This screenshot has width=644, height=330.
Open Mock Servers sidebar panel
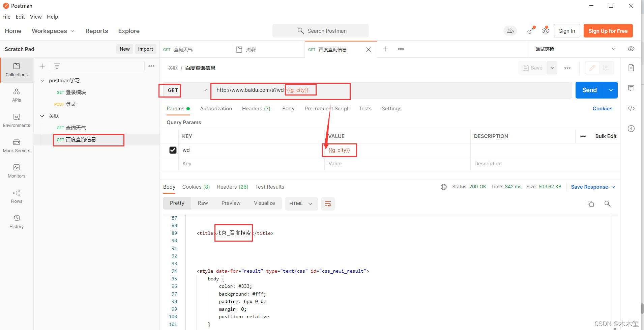pos(17,146)
